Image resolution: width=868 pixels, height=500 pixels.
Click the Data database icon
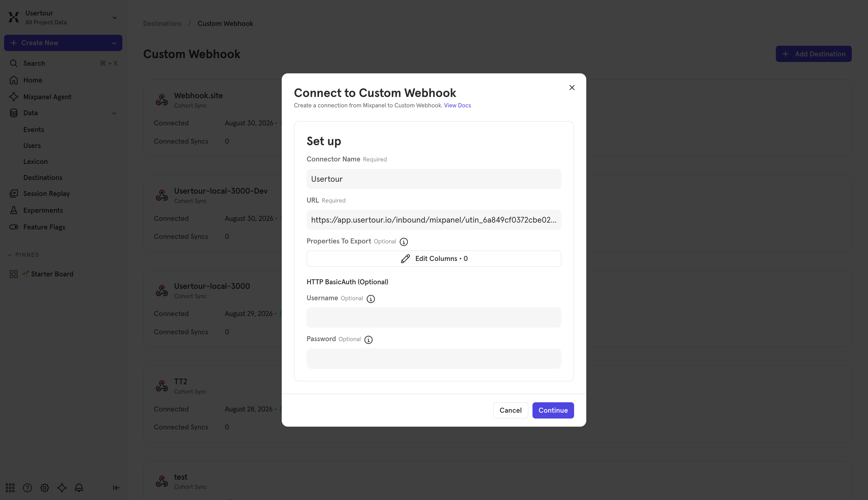point(13,113)
